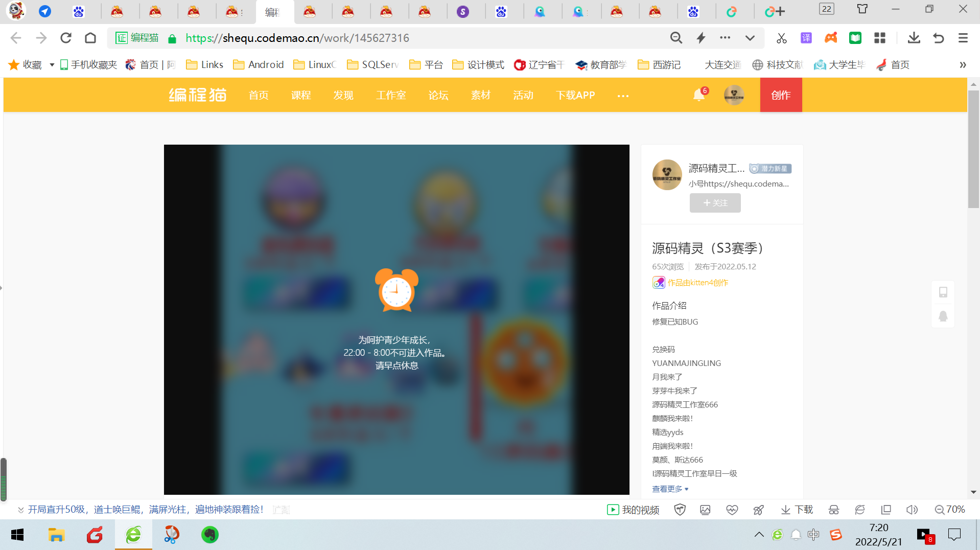The image size is (980, 550).
Task: Open the four-squares extensions grid icon
Action: pos(880,38)
